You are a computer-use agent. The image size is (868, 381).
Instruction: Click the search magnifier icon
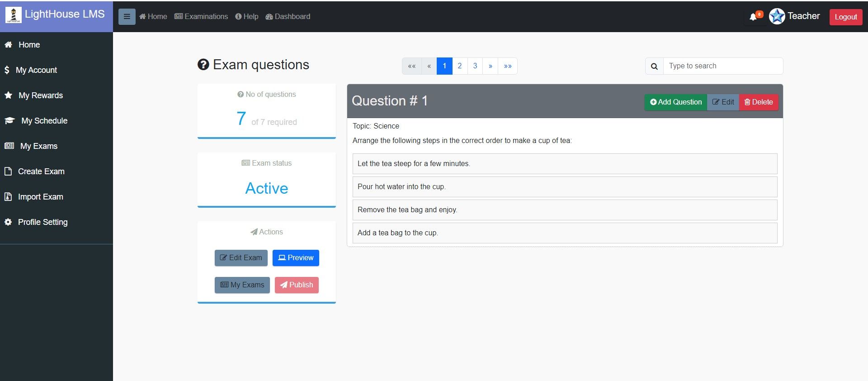click(654, 66)
